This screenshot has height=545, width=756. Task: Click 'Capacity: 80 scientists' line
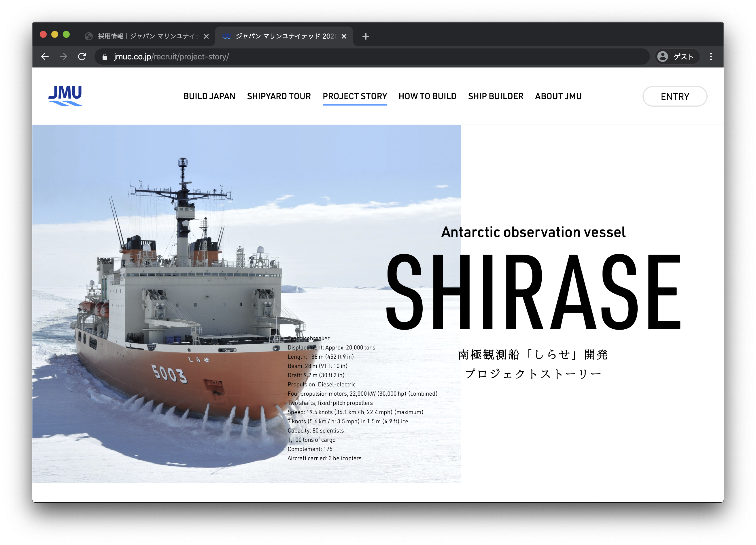pyautogui.click(x=316, y=431)
